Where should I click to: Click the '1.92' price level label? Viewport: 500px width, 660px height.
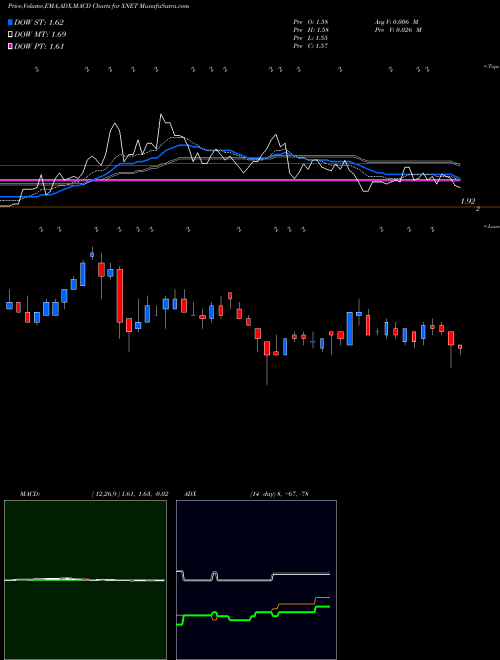pyautogui.click(x=468, y=202)
